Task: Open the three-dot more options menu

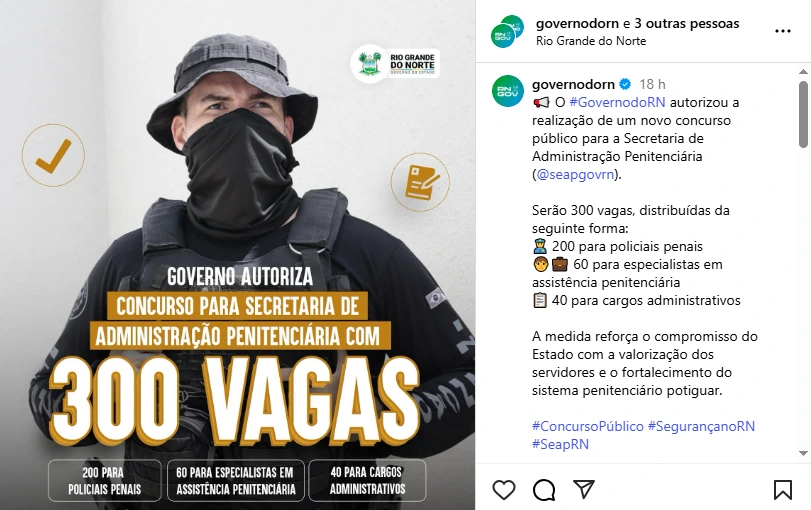Action: pos(783,32)
